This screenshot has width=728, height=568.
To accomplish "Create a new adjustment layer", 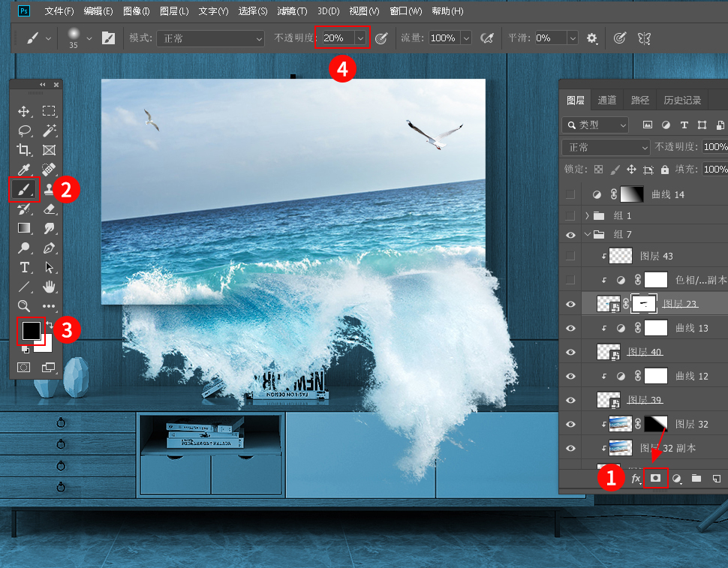I will coord(677,479).
